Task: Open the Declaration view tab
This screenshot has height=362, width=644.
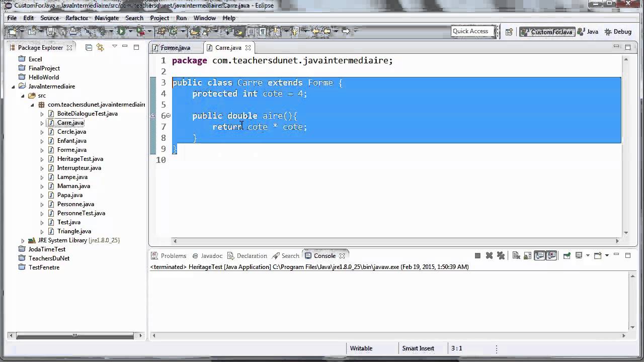Action: [247, 256]
